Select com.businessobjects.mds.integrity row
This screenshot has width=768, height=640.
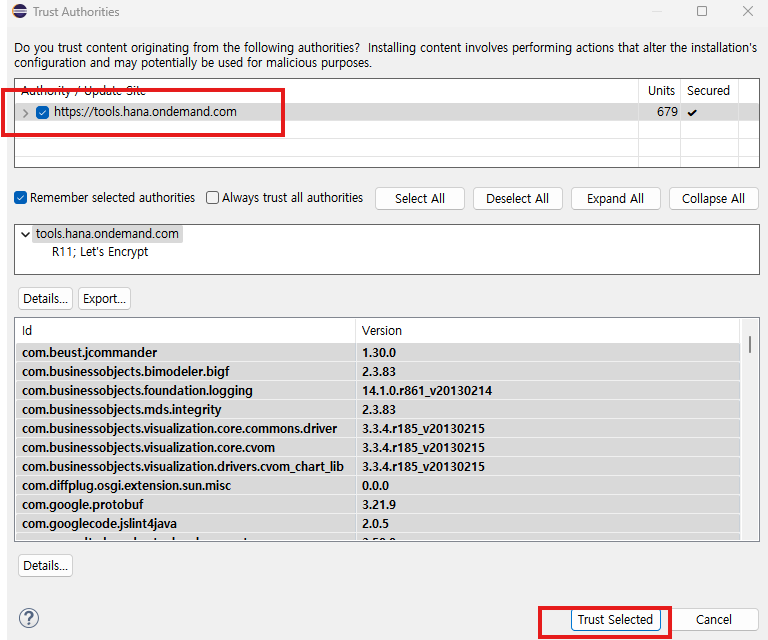pos(378,409)
